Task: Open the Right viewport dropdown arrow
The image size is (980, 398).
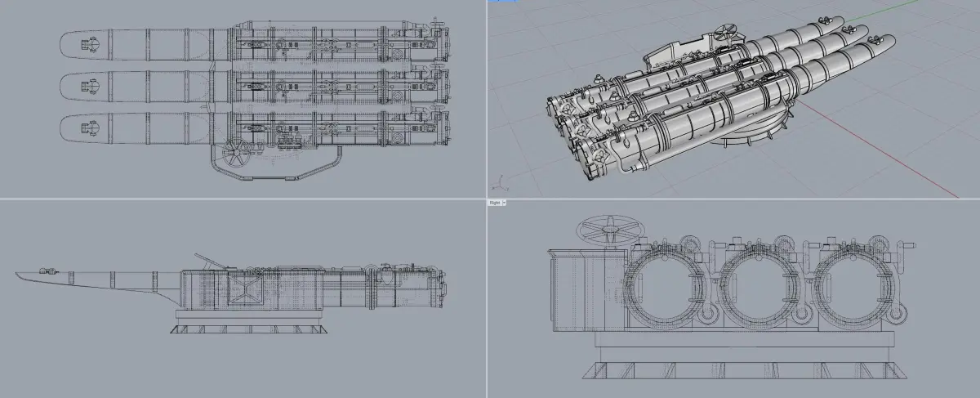Action: coord(504,202)
